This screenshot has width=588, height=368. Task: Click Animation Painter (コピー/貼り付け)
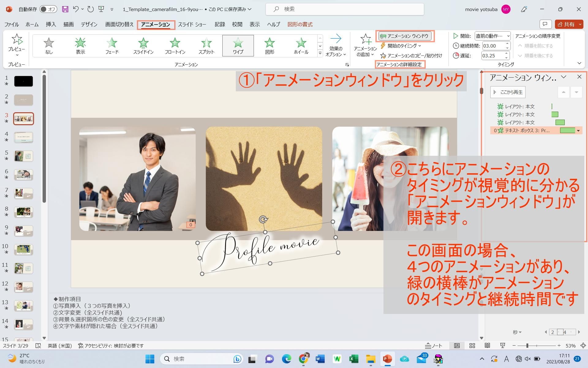(x=411, y=56)
